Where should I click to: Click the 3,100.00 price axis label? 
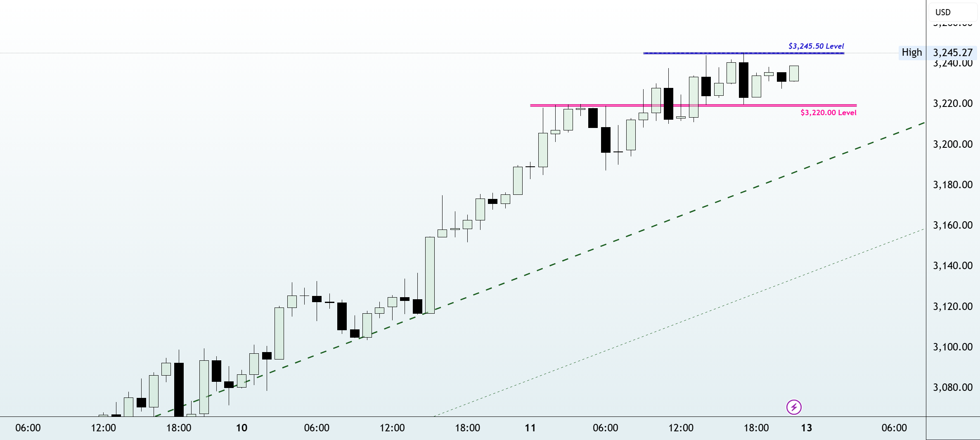(953, 347)
